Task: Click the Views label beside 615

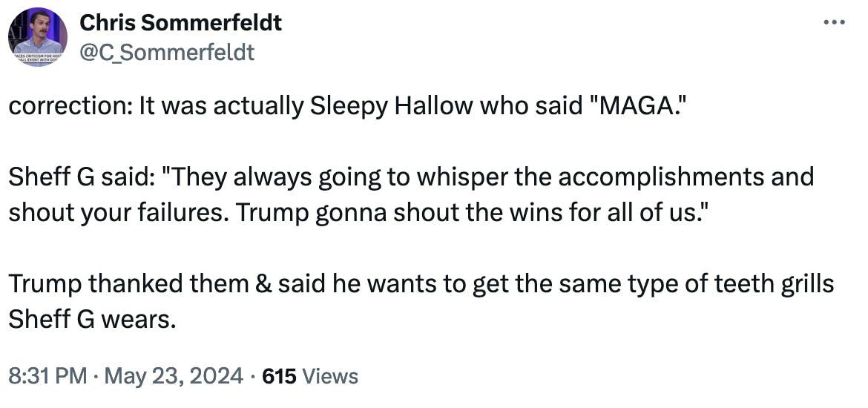Action: coord(331,376)
